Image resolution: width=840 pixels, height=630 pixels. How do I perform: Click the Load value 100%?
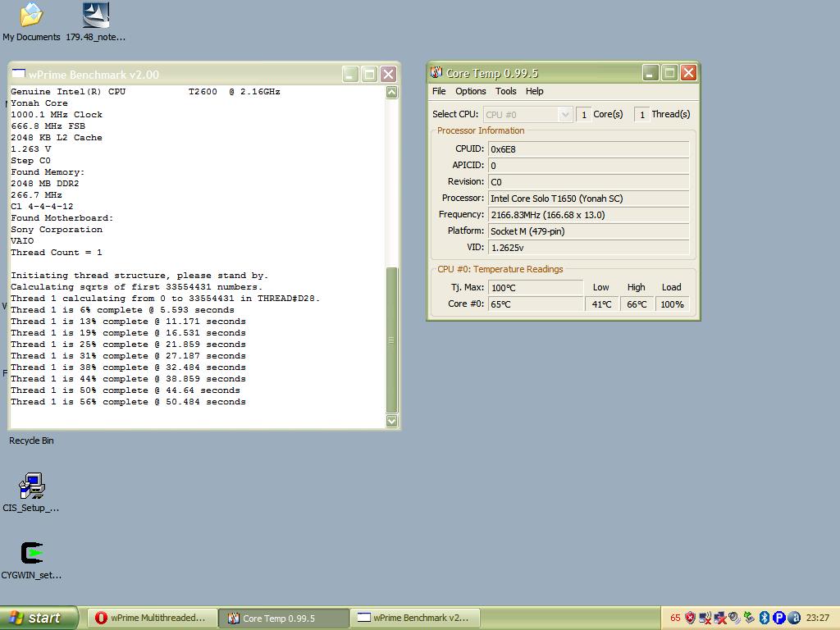point(672,304)
